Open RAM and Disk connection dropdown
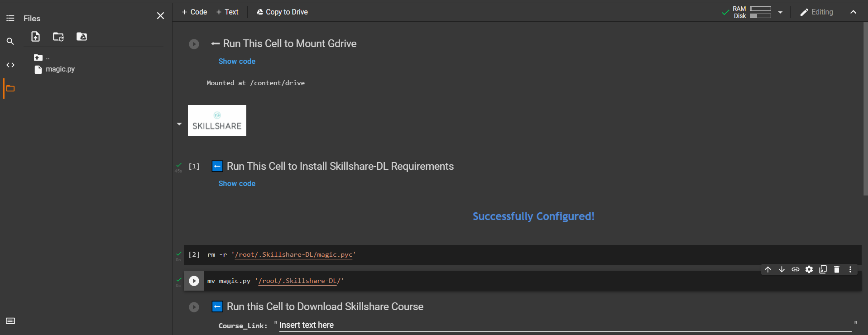This screenshot has width=868, height=335. 780,12
